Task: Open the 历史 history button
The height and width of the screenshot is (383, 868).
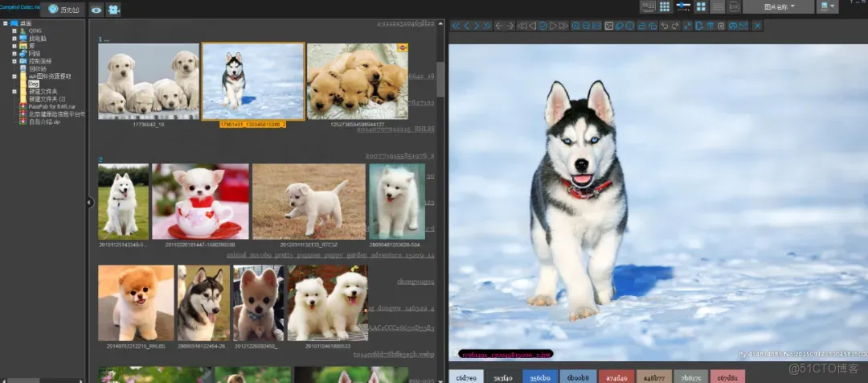Action: point(63,10)
